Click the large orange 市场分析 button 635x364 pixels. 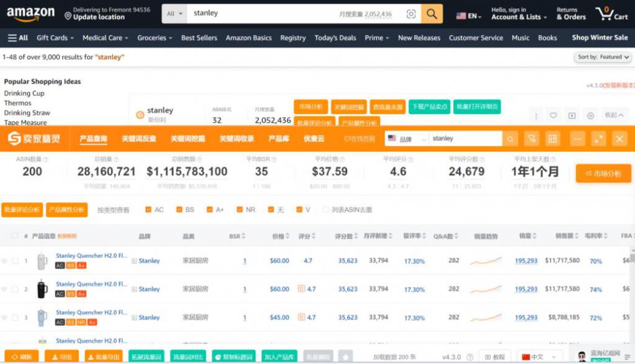tap(603, 173)
